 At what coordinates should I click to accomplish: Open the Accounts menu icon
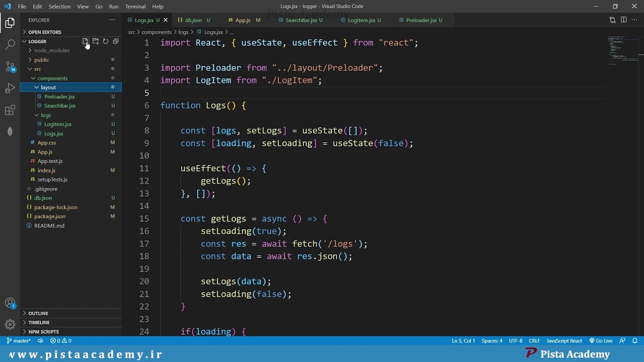coord(10,304)
